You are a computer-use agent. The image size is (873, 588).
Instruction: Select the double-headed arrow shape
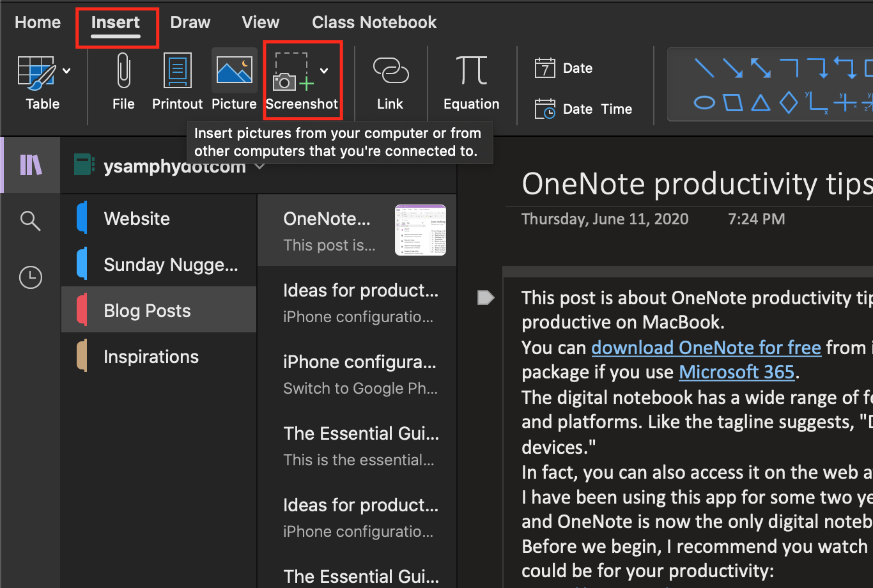tap(761, 68)
